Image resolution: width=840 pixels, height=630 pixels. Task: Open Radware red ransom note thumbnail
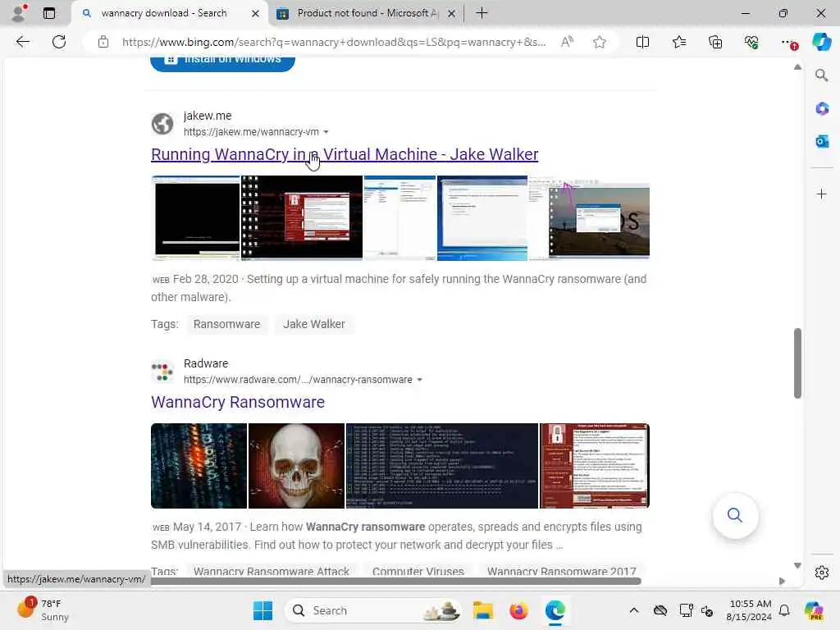[595, 466]
